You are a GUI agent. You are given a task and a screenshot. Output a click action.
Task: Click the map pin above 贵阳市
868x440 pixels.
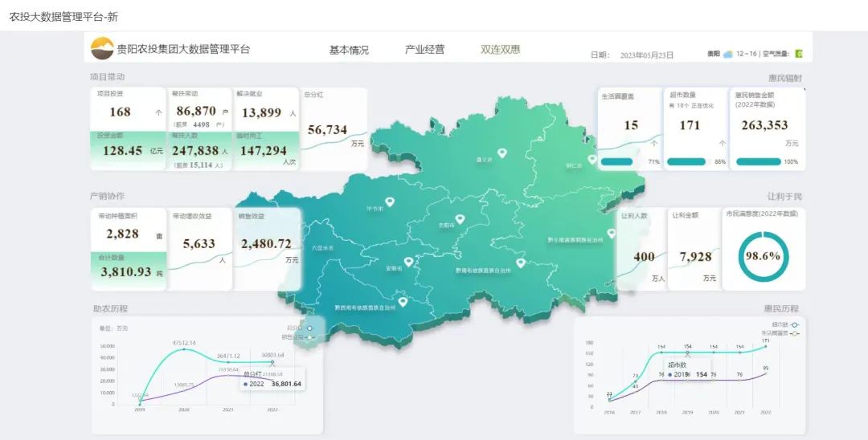pos(460,218)
